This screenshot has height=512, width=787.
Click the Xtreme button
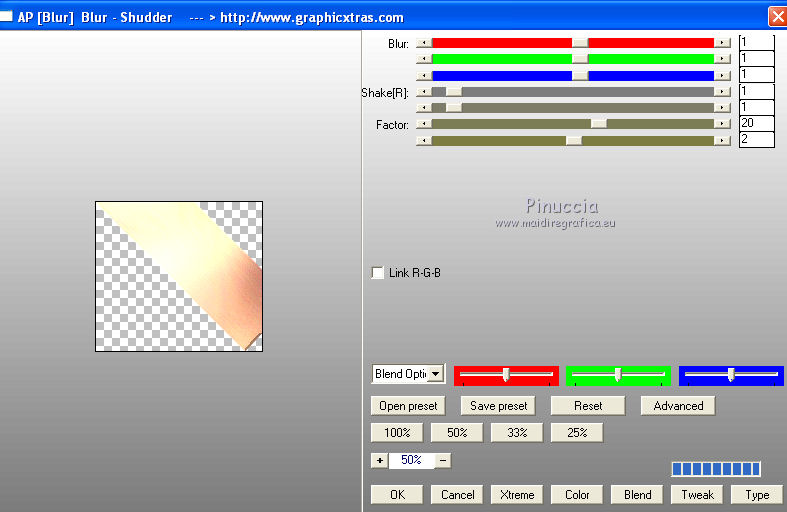click(517, 494)
